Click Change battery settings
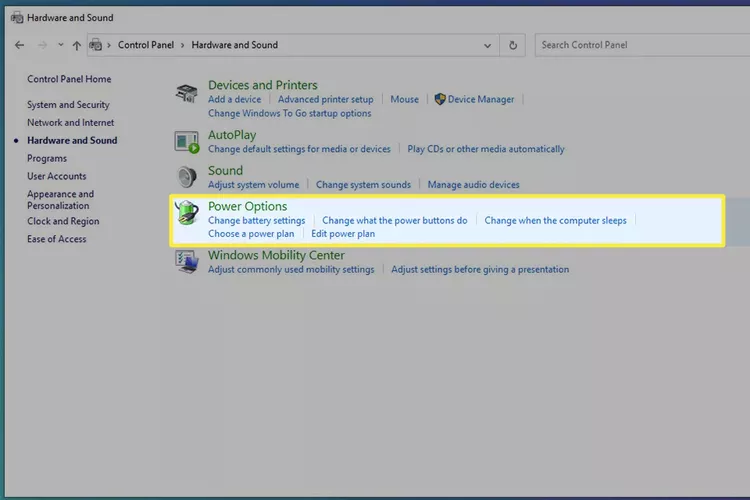The image size is (750, 500). pos(256,221)
